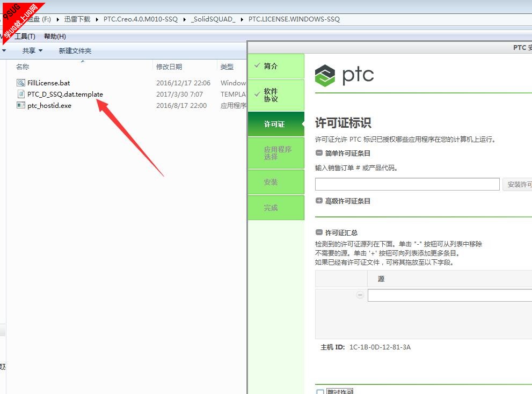Select the 许可证 installer step

276,124
